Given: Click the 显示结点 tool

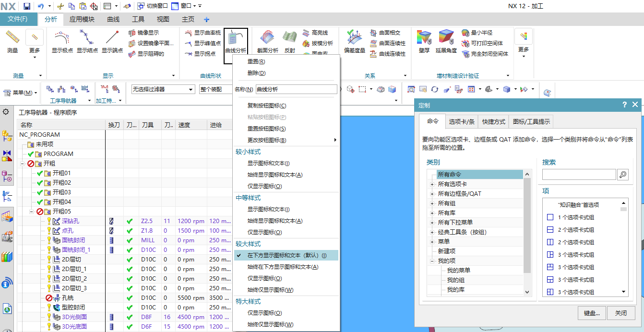Looking at the screenshot, I should (x=87, y=41).
